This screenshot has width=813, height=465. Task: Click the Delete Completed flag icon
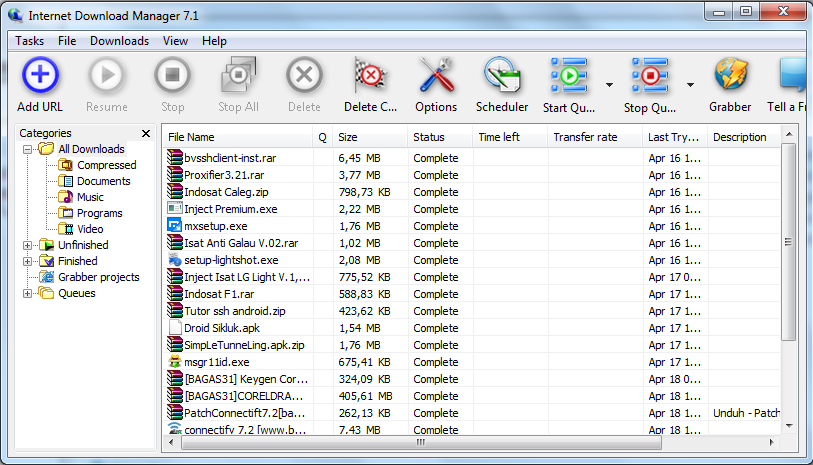coord(370,76)
